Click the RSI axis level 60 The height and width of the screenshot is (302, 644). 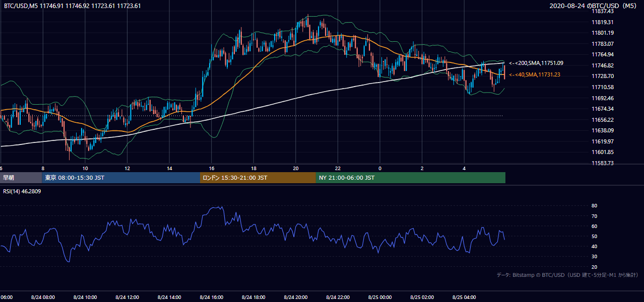tap(594, 226)
